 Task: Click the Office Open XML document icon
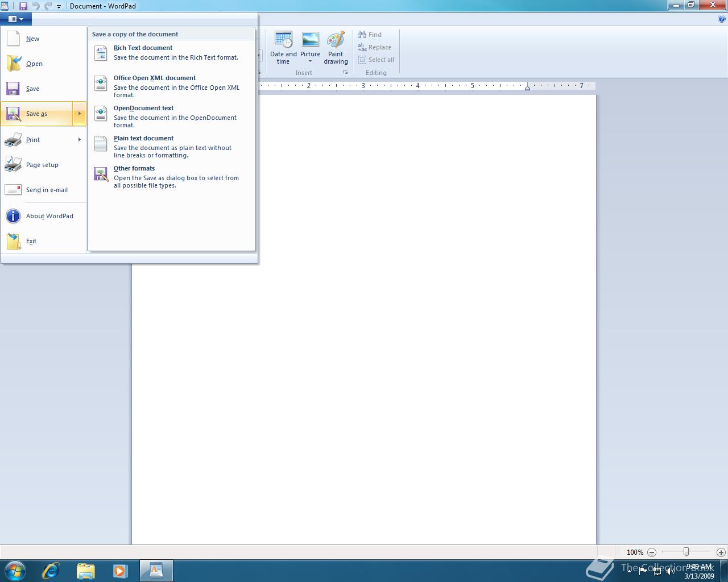(101, 83)
